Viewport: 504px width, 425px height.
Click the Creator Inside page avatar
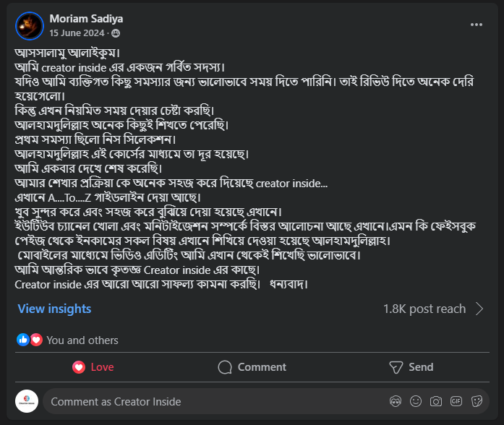[27, 401]
